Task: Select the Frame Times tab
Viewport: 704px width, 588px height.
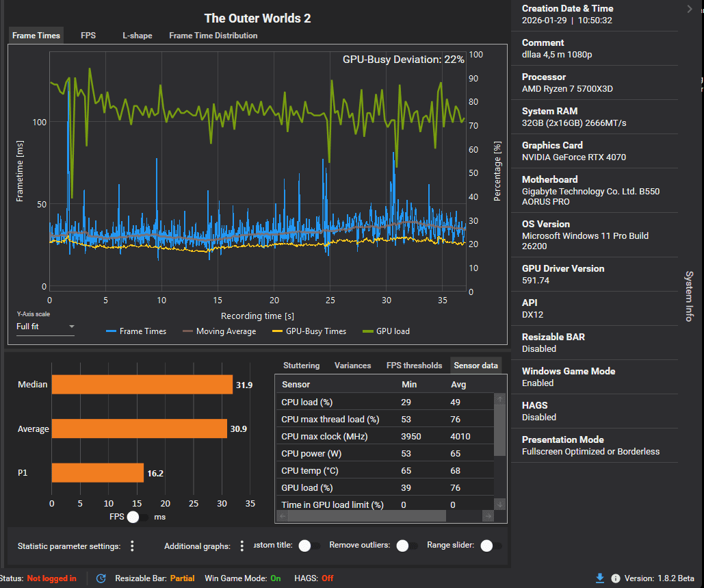Action: [x=36, y=36]
